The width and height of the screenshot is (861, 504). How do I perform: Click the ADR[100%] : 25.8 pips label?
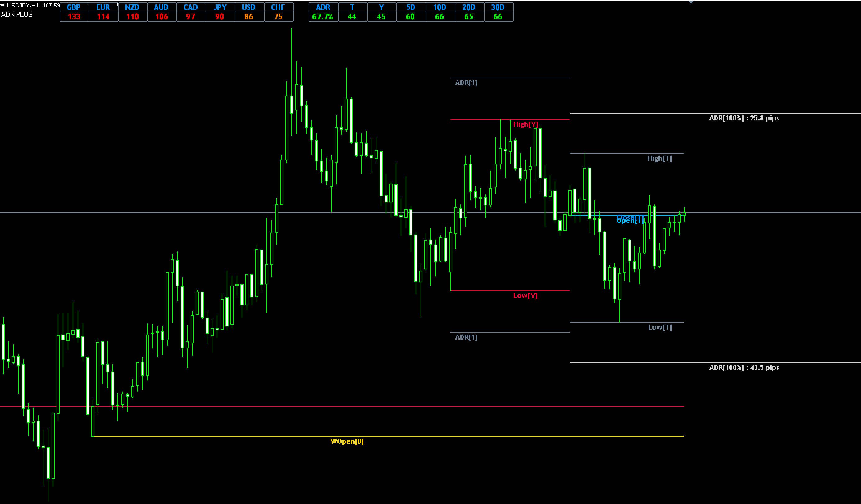pyautogui.click(x=744, y=118)
